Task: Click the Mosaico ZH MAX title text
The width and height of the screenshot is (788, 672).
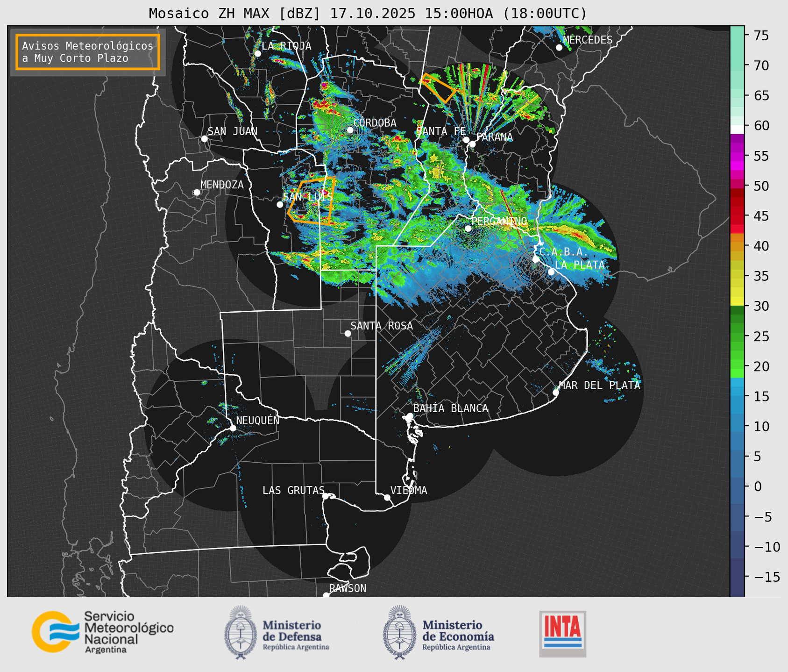Action: [367, 14]
